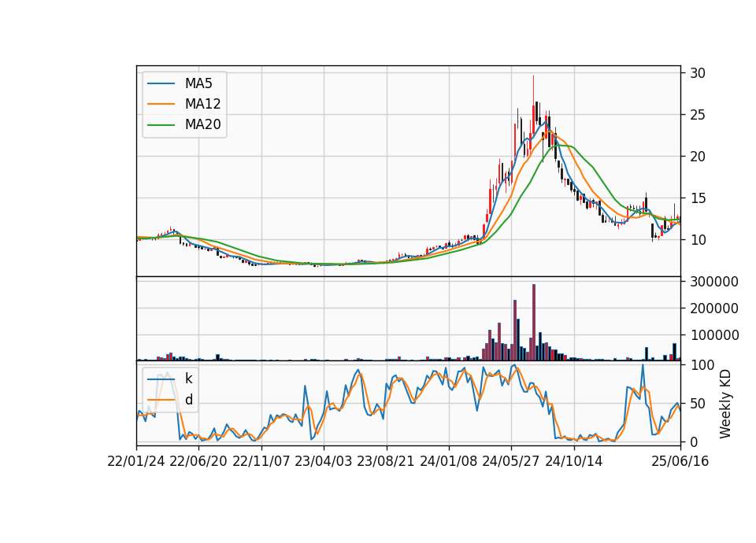Viewport: 756px width, 543px height.
Task: Click the 24/10/14 date tick label
Action: [x=574, y=461]
